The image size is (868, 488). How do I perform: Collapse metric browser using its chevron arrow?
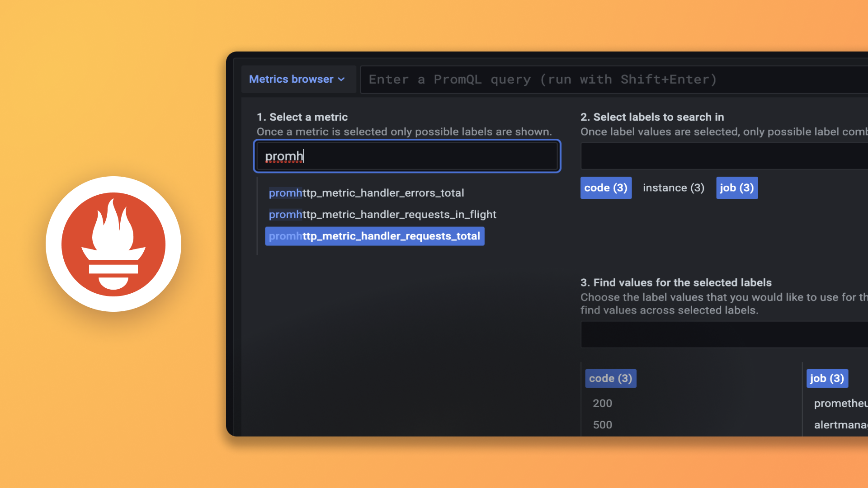[x=341, y=79]
